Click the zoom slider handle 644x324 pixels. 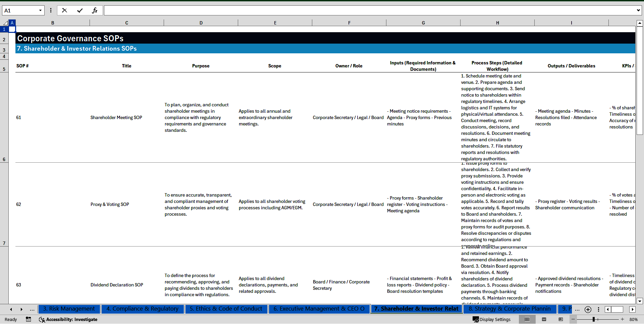click(594, 319)
